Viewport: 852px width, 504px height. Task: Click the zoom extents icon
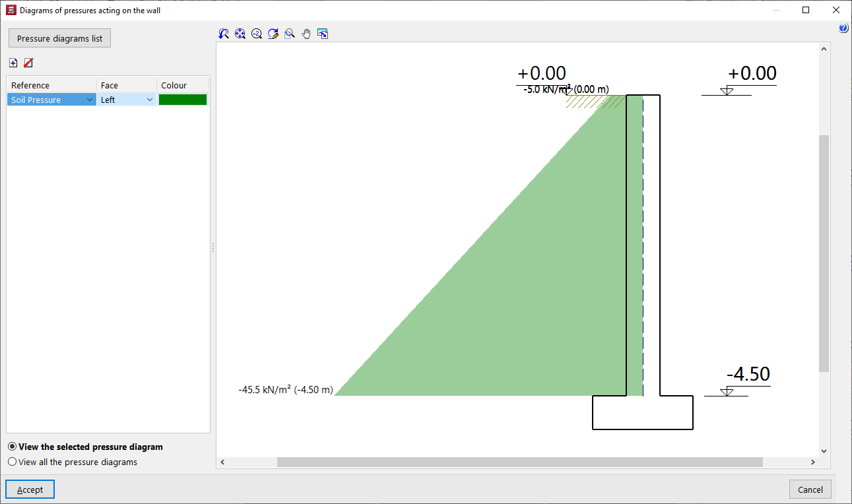[240, 34]
